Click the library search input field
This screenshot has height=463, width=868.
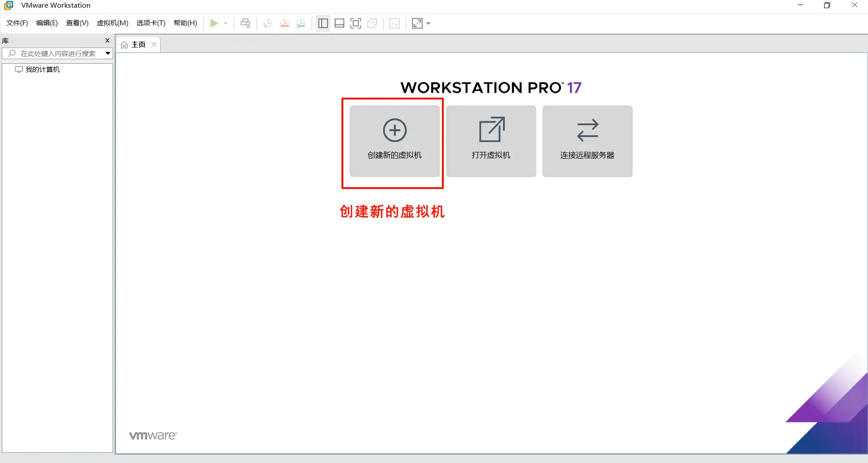57,53
